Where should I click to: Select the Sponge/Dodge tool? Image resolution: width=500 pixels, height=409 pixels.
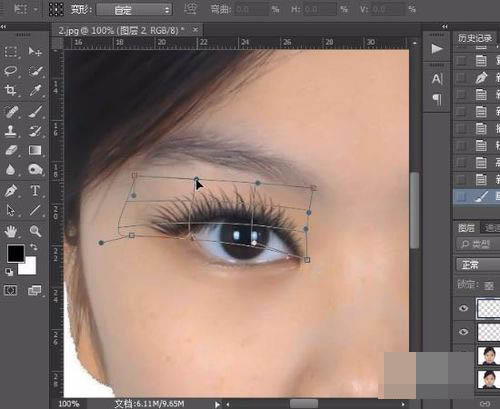click(x=35, y=169)
